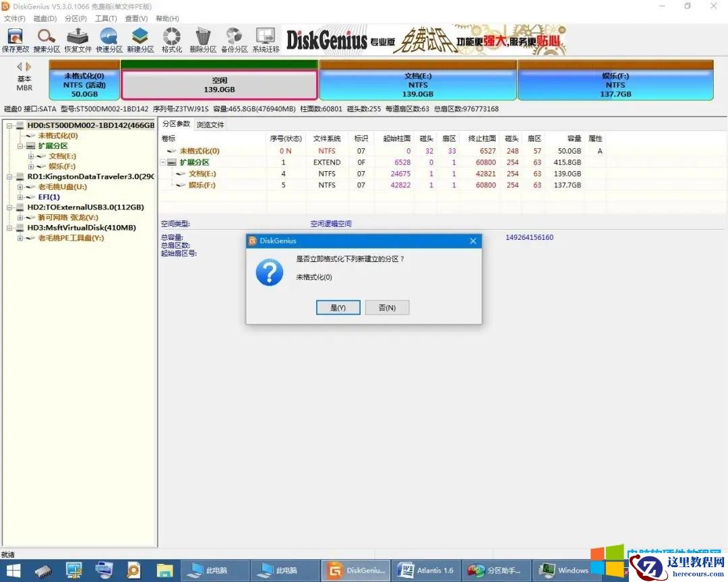
Task: Collapse RD1:KingstonDataTraveler disk node
Action: tap(9, 176)
